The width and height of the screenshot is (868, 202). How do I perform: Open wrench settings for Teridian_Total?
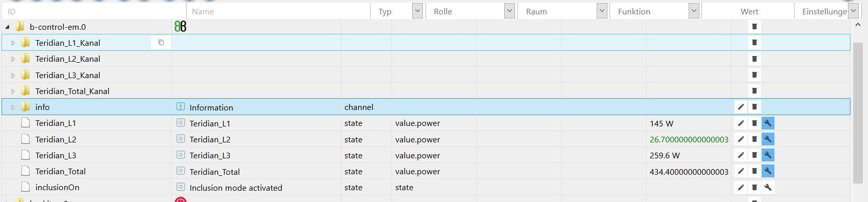tap(768, 171)
